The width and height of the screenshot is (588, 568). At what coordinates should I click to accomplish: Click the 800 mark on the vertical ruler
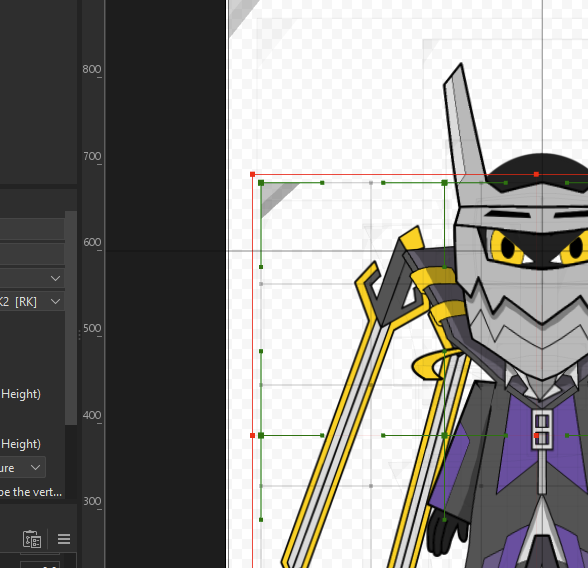(x=92, y=69)
